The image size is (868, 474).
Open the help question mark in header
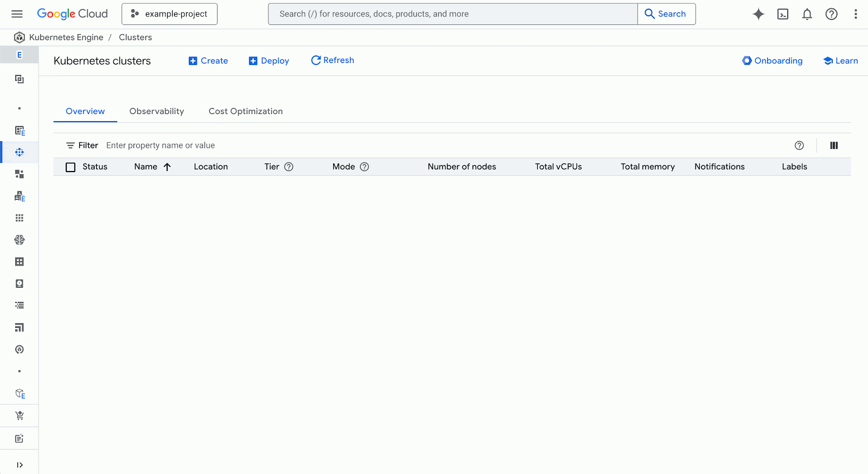(831, 14)
